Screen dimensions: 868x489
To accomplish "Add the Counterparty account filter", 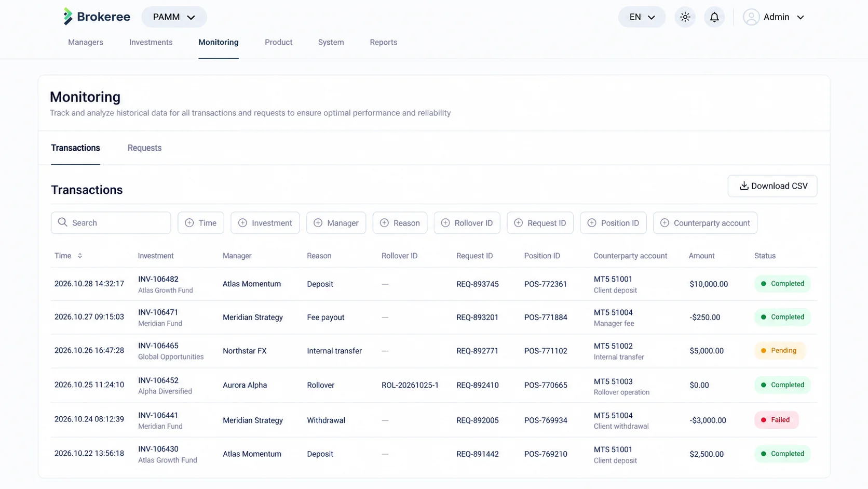I will pos(705,223).
